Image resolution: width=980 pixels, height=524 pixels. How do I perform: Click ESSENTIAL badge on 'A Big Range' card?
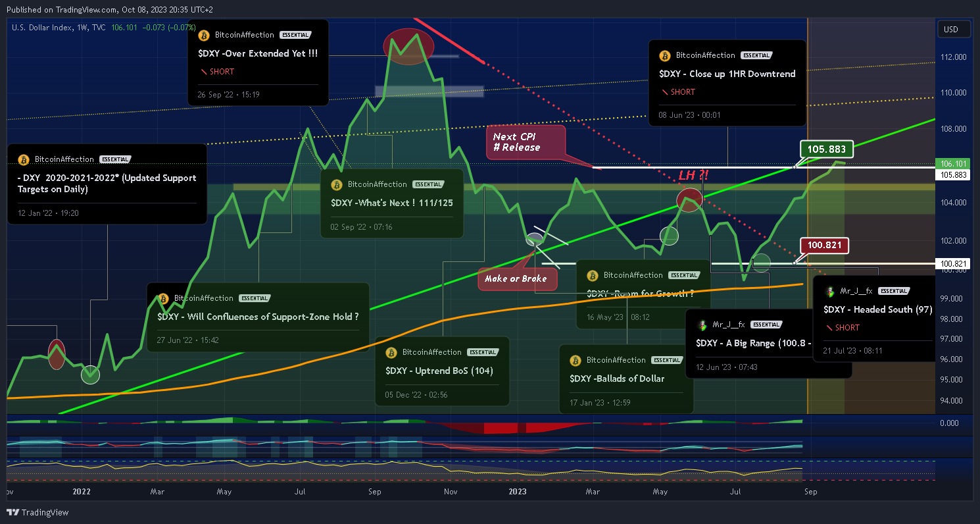(766, 325)
